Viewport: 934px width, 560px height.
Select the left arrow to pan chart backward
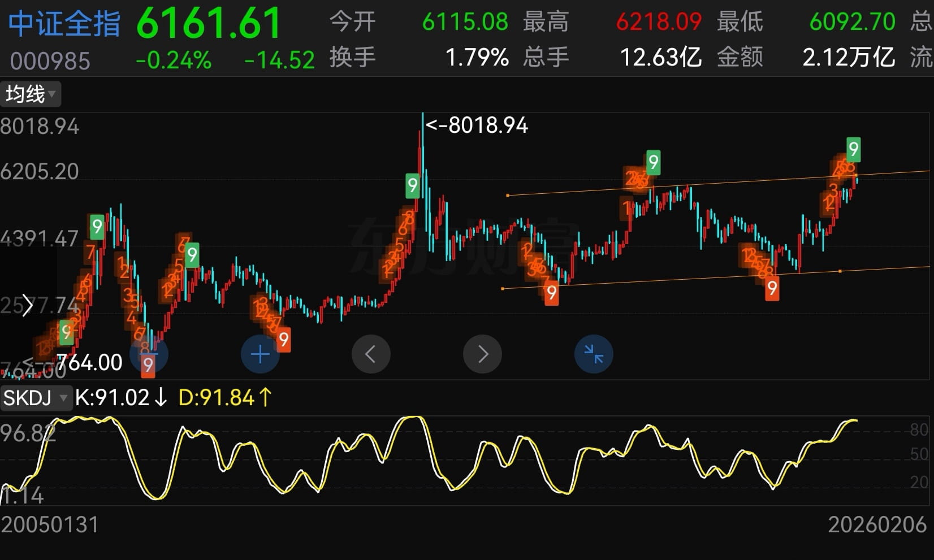point(371,354)
